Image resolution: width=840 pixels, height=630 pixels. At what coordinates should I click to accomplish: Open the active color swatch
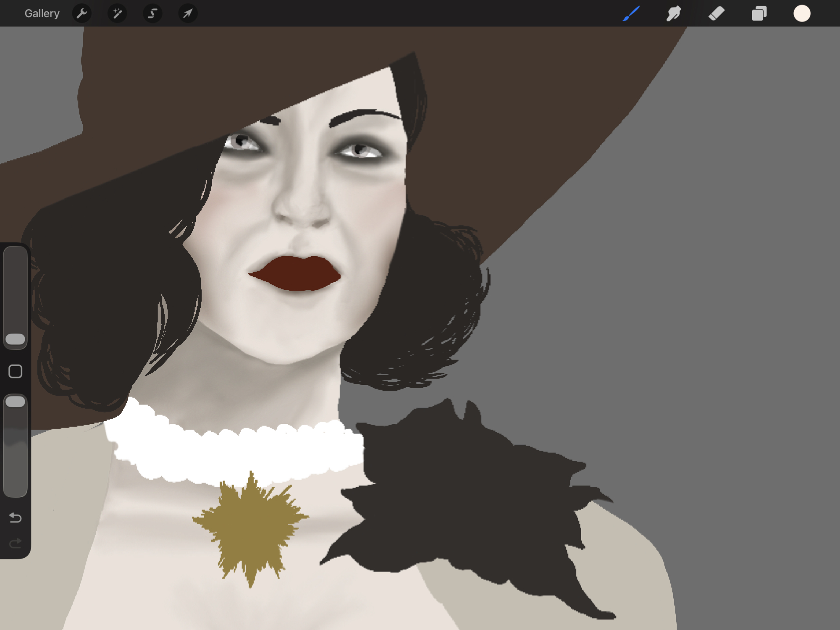(802, 13)
